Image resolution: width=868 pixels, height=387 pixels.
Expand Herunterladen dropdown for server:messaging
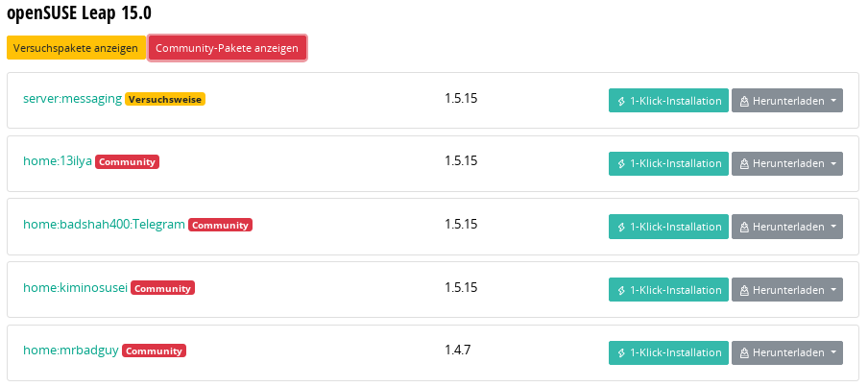pos(787,101)
